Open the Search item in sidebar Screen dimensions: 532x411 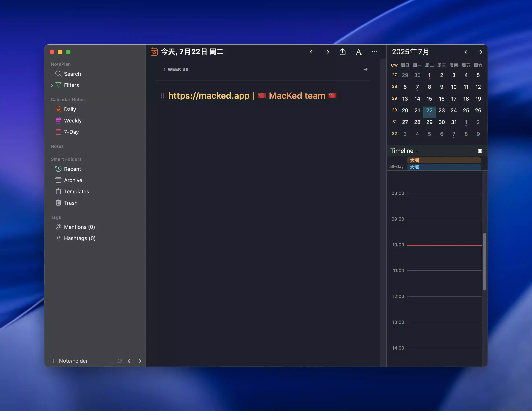[x=72, y=74]
